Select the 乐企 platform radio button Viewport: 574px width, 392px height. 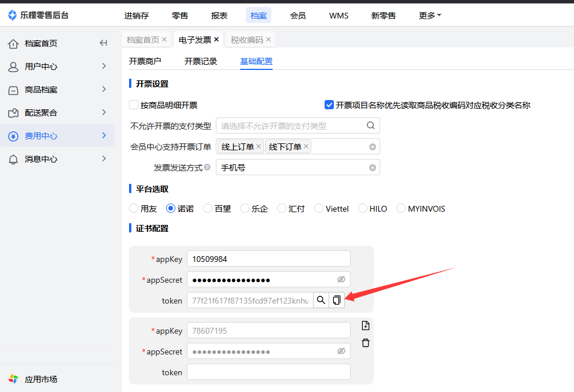(x=245, y=209)
